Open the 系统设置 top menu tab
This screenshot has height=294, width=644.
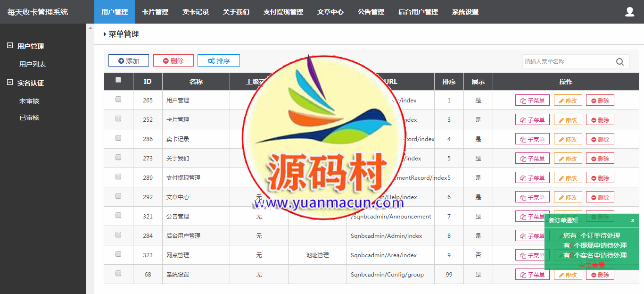point(465,12)
